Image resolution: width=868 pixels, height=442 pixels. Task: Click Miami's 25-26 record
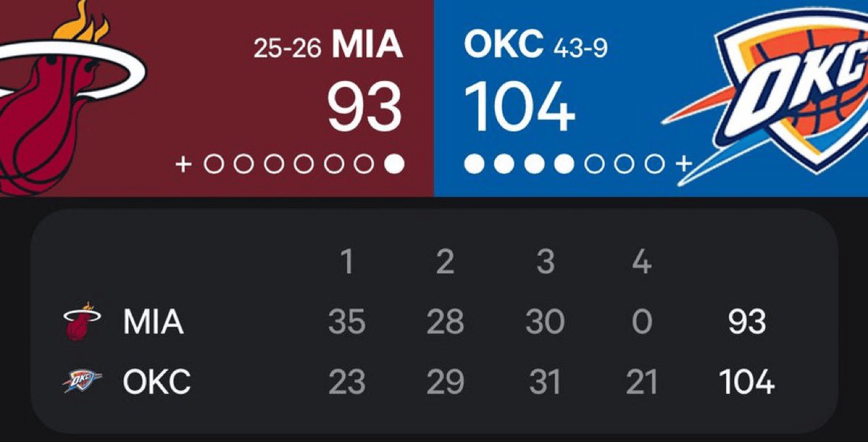pos(288,48)
